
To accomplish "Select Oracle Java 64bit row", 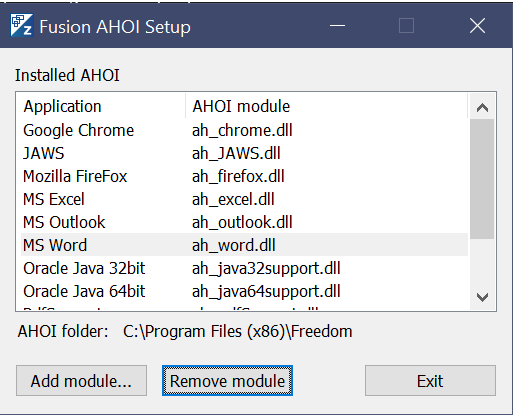I will pos(244,291).
